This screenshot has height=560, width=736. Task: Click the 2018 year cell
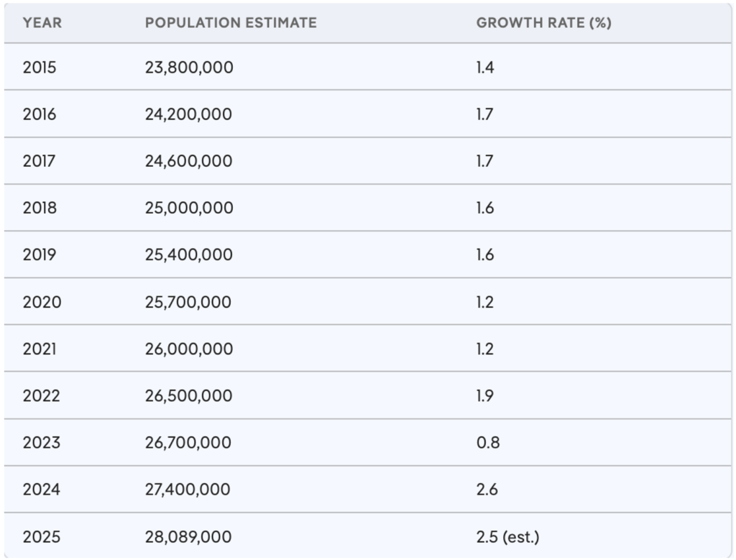click(40, 208)
